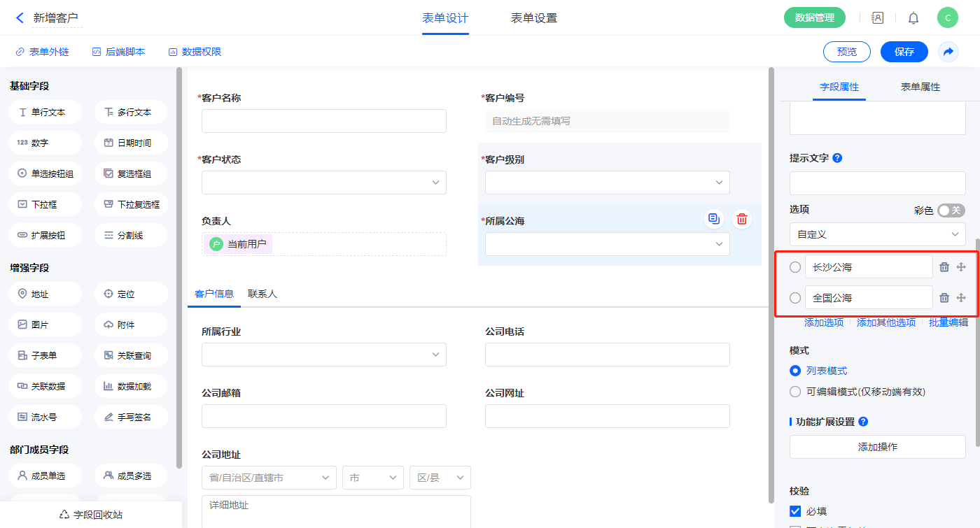Set 长沙公海 as default option radio
This screenshot has width=980, height=528.
coord(795,267)
